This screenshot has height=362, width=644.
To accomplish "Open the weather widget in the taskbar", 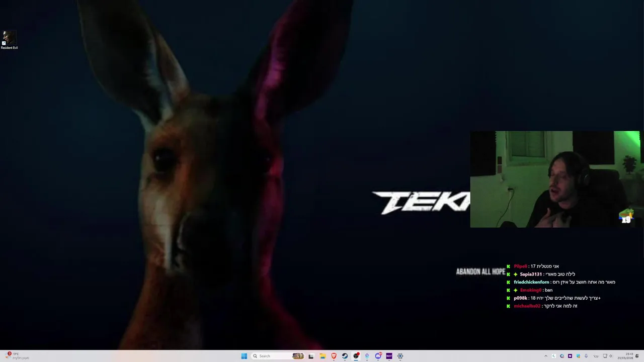I will click(17, 356).
